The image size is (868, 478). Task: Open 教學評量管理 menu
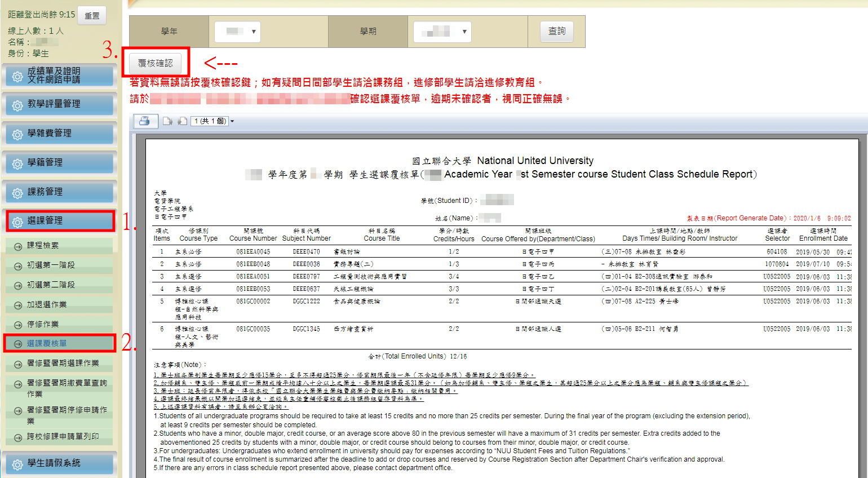tap(59, 104)
